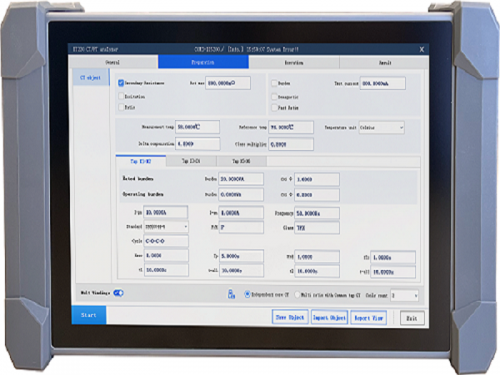The height and width of the screenshot is (375, 500).
Task: Click the t2 input field
Action: click(x=317, y=271)
